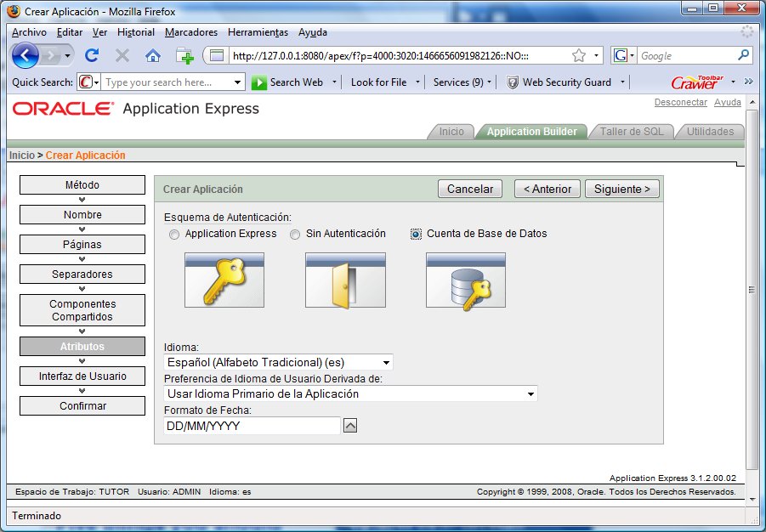766x532 pixels.
Task: Go to Interfaz de Usuario wizard step
Action: pos(82,376)
